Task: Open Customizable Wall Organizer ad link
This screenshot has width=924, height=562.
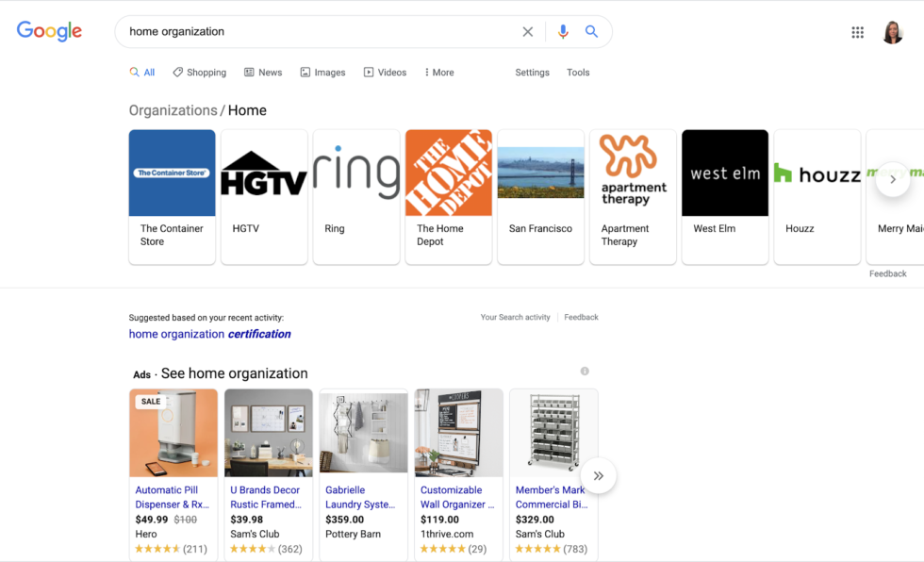Action: [x=457, y=497]
